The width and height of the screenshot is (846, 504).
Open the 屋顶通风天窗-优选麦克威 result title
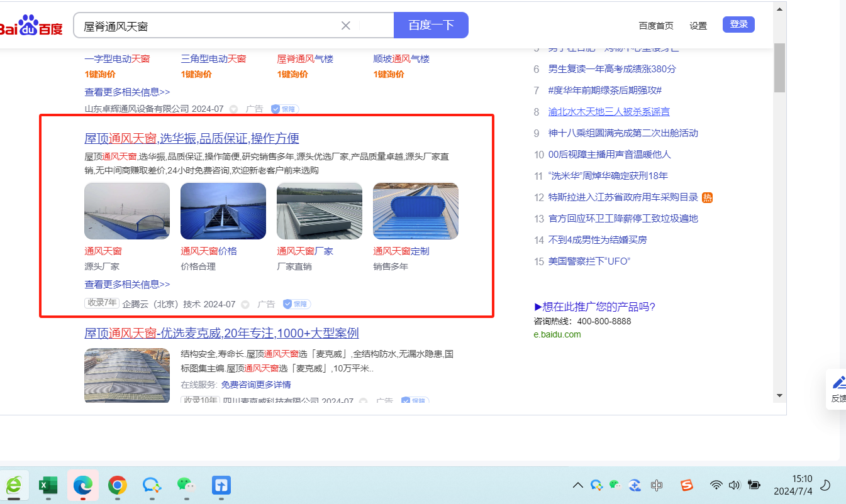(x=221, y=333)
